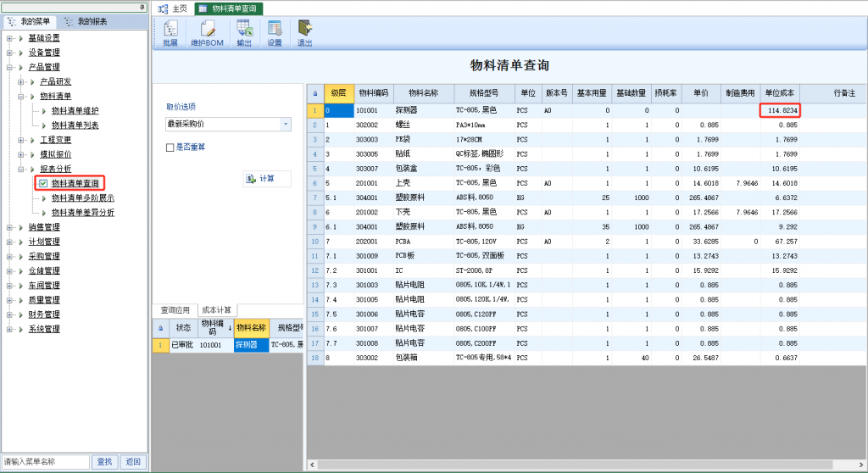
Task: Collapse the 产品管理 tree node
Action: tap(8, 67)
